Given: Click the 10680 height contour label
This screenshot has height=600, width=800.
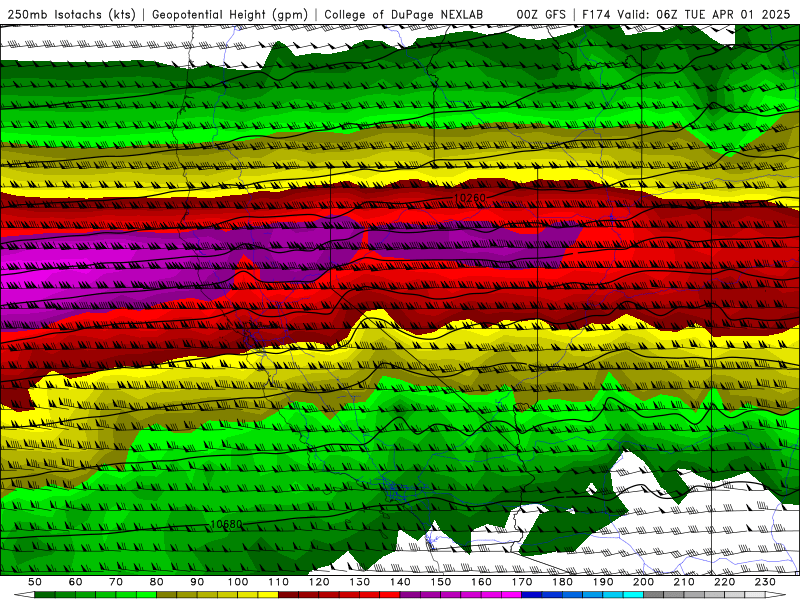Looking at the screenshot, I should pyautogui.click(x=226, y=524).
